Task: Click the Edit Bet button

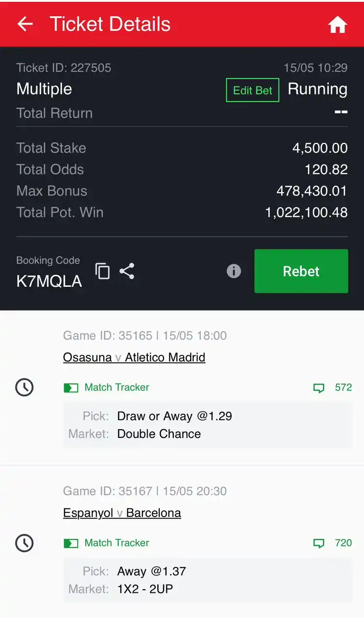Action: 252,90
